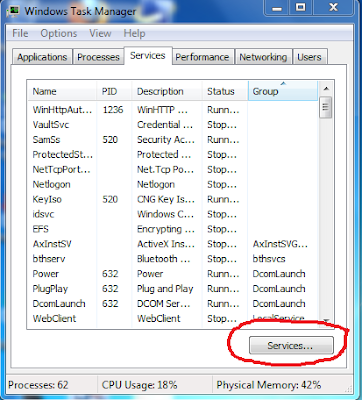Click the Plug and Play description cell

click(165, 289)
